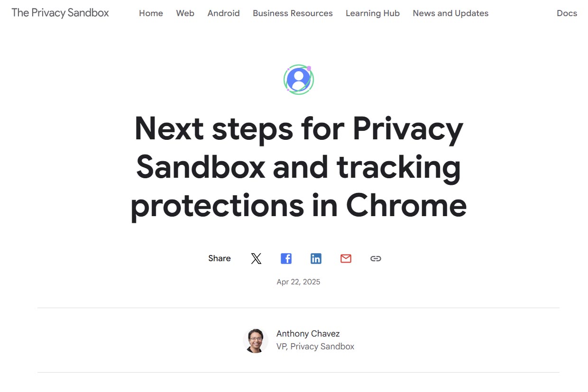Visit the Learning Hub page
Screen dimensions: 588x392
[x=372, y=13]
